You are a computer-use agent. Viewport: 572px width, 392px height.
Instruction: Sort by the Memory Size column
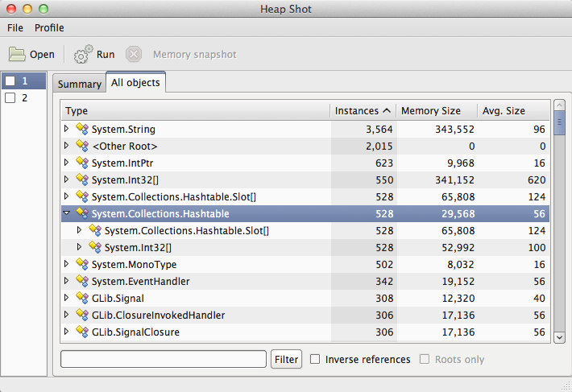(430, 110)
